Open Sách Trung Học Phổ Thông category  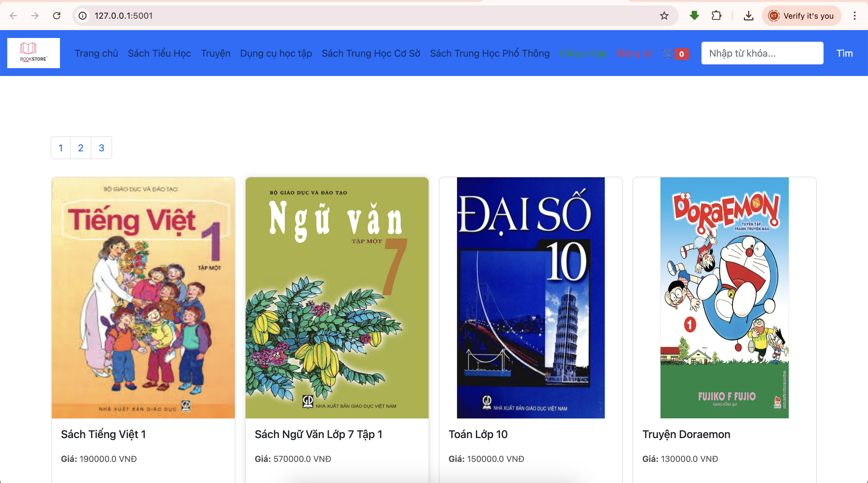(x=489, y=53)
